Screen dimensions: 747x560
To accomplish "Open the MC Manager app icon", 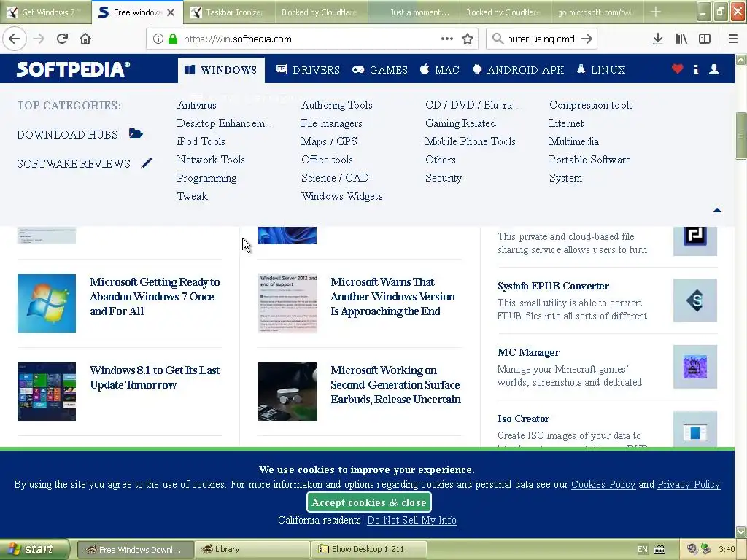I will point(695,367).
